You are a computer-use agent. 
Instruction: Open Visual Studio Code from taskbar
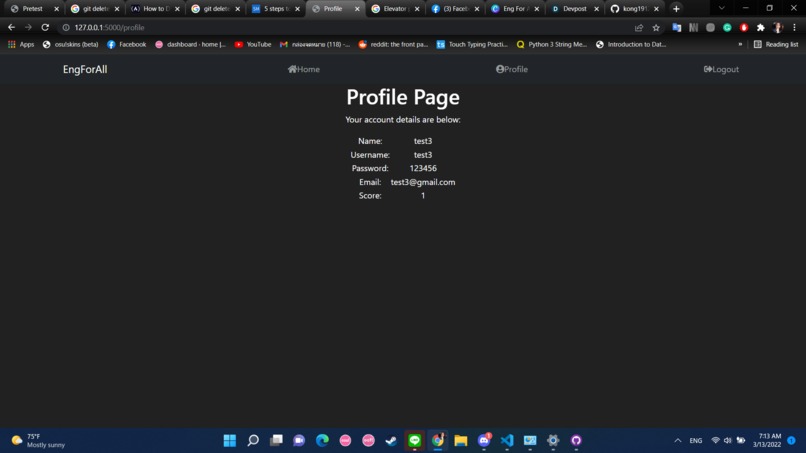click(x=507, y=441)
